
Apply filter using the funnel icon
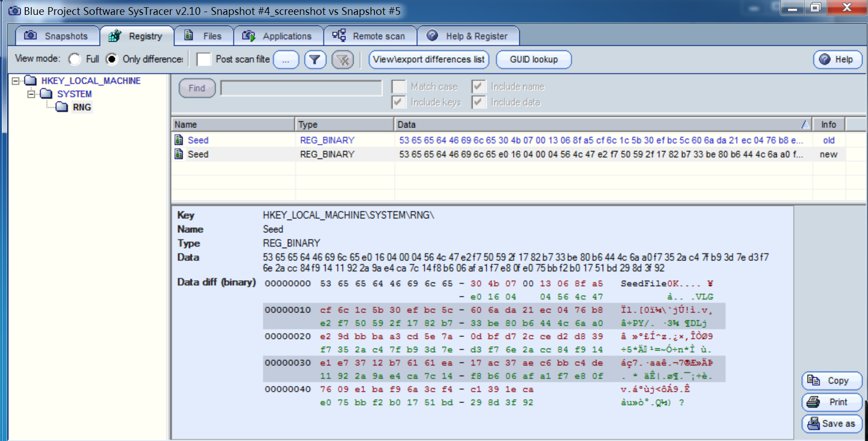(315, 59)
